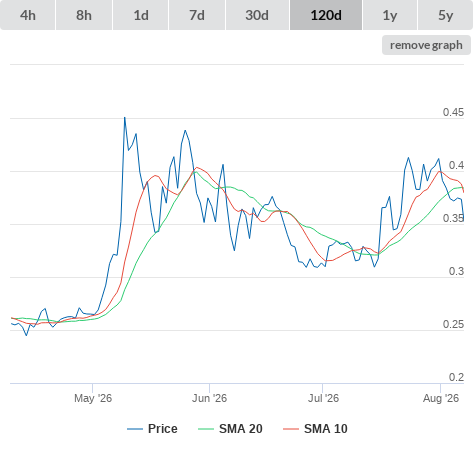The height and width of the screenshot is (455, 474).
Task: Switch to the 5y range tab
Action: pyautogui.click(x=445, y=15)
